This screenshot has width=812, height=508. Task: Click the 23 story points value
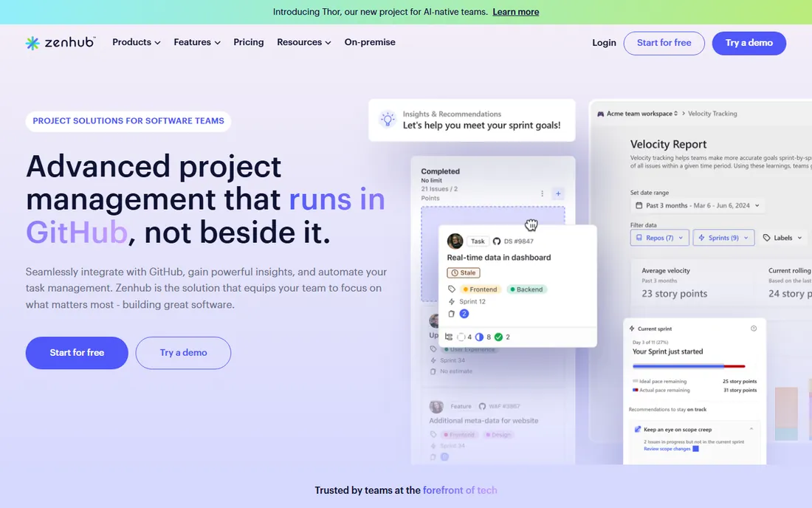click(674, 294)
